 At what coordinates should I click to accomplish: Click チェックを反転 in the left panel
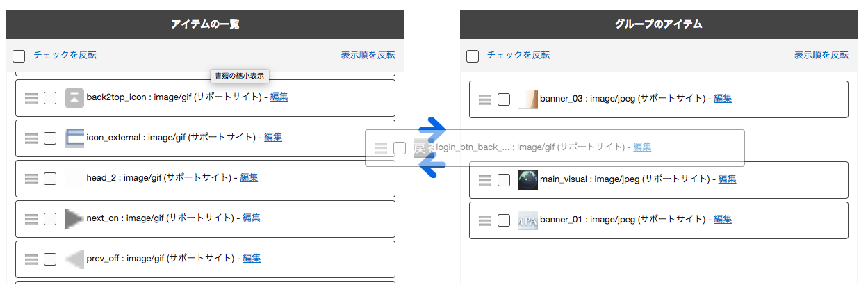pyautogui.click(x=65, y=55)
